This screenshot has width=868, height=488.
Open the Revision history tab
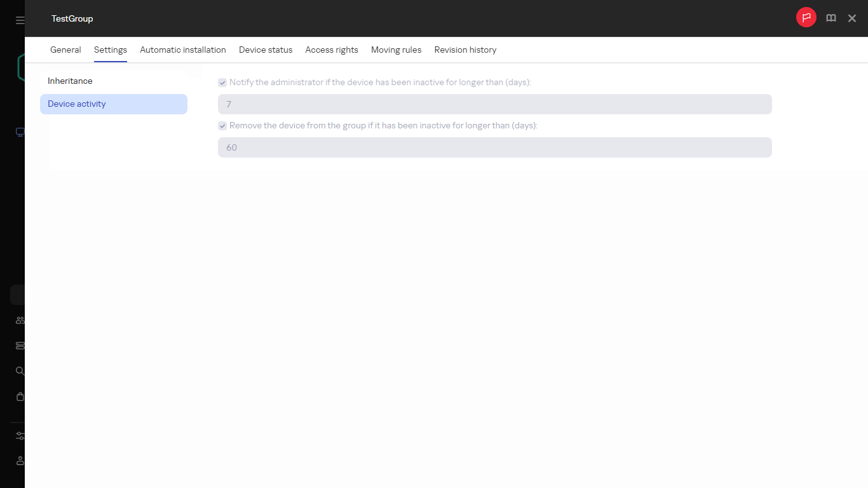[x=465, y=50]
